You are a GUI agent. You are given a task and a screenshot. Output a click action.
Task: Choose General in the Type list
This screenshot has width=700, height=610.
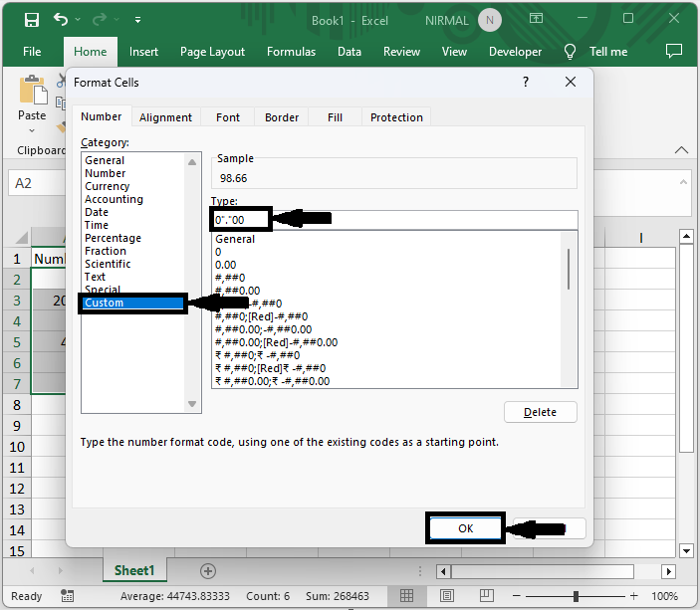coord(235,239)
